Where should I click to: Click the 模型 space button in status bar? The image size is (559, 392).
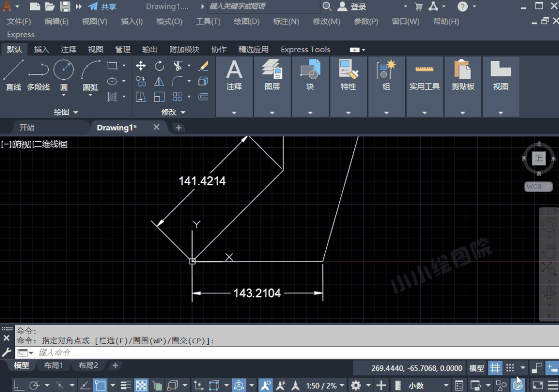pos(477,368)
